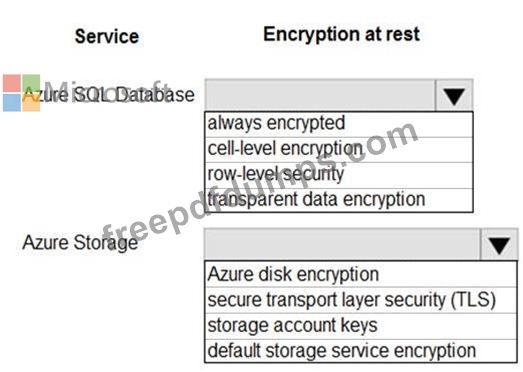Click the red square of Microsoft logo
Screen dimensions: 523x372
click(12, 83)
